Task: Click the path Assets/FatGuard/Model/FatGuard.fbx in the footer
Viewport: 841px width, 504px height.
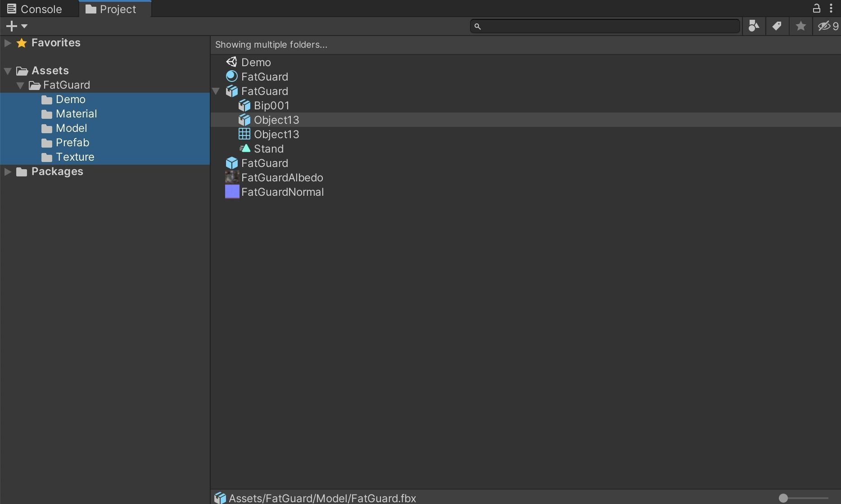Action: click(322, 498)
